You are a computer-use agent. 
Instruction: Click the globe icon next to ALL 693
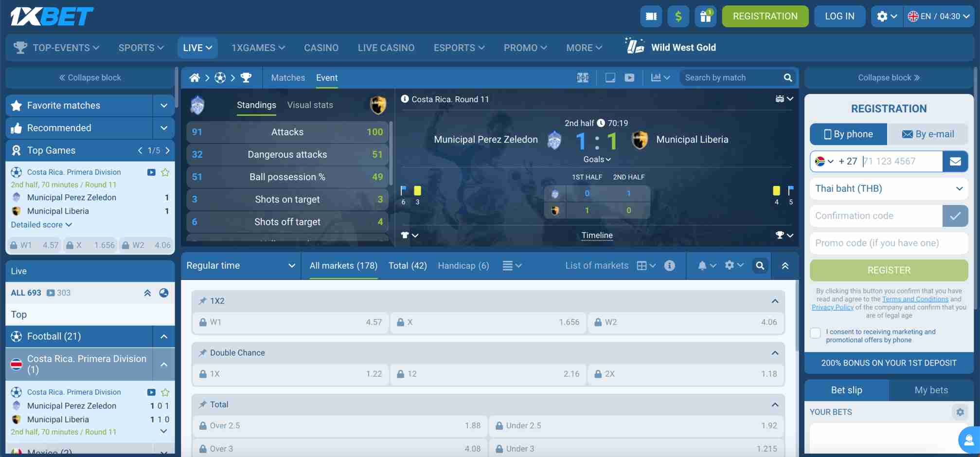point(163,293)
